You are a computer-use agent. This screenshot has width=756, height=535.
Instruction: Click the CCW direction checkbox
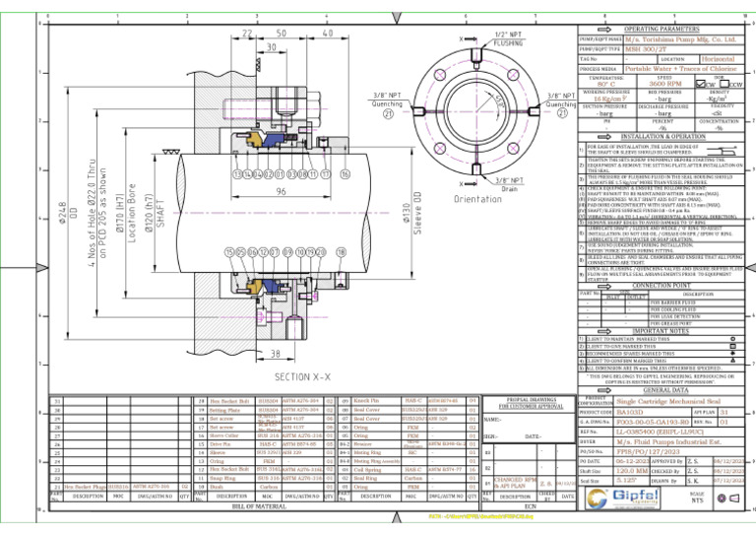(x=724, y=84)
